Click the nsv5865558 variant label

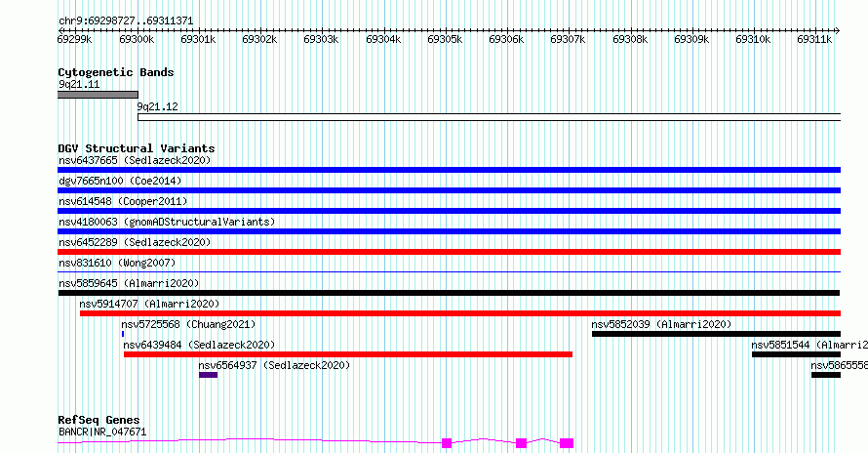click(839, 365)
